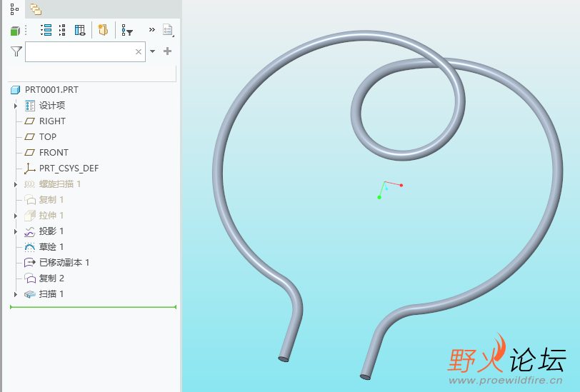Select the 扫描 1 sweep feature
Viewport: 580px width, 392px height.
click(x=51, y=294)
